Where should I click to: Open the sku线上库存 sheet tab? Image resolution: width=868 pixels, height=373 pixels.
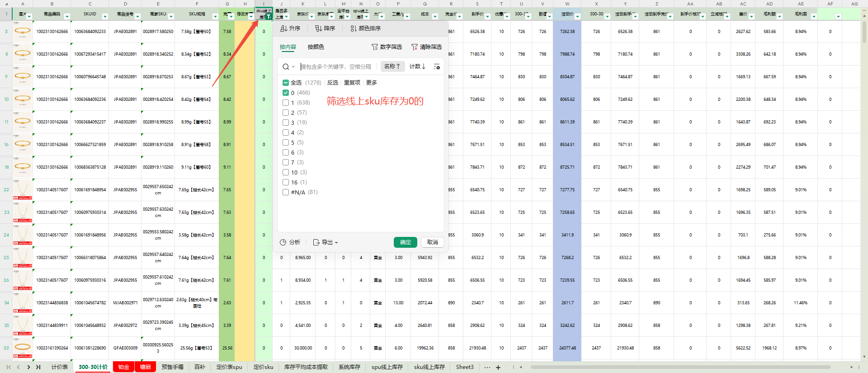[429, 367]
